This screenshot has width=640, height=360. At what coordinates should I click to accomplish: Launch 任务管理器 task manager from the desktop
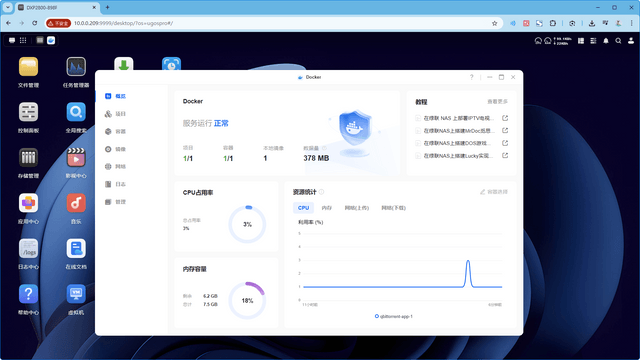point(76,67)
